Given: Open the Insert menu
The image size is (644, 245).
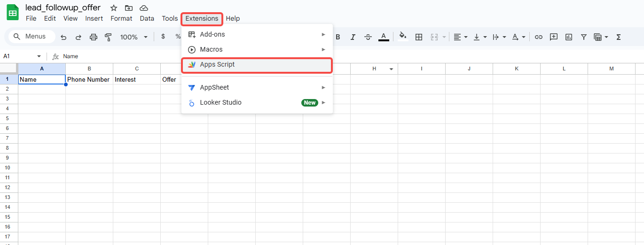Looking at the screenshot, I should [x=94, y=18].
